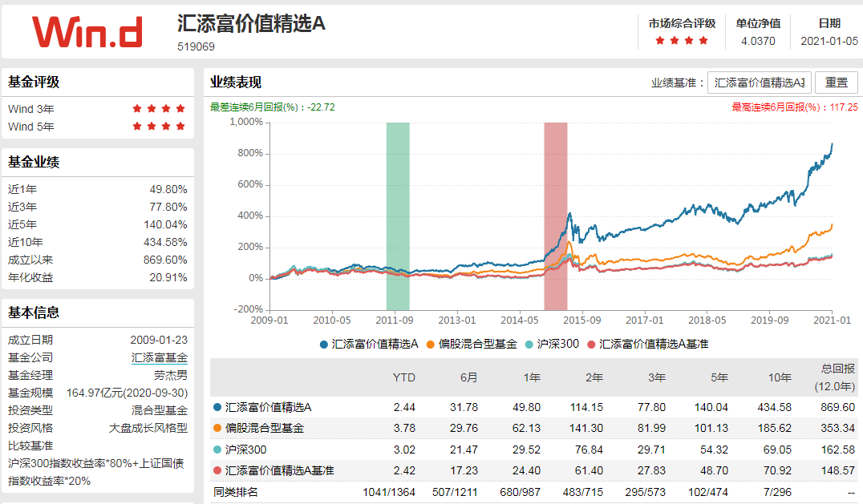Screen dimensions: 863x504
Task: Click the blue legend dot for 汇添富价值精选A
Action: [323, 343]
